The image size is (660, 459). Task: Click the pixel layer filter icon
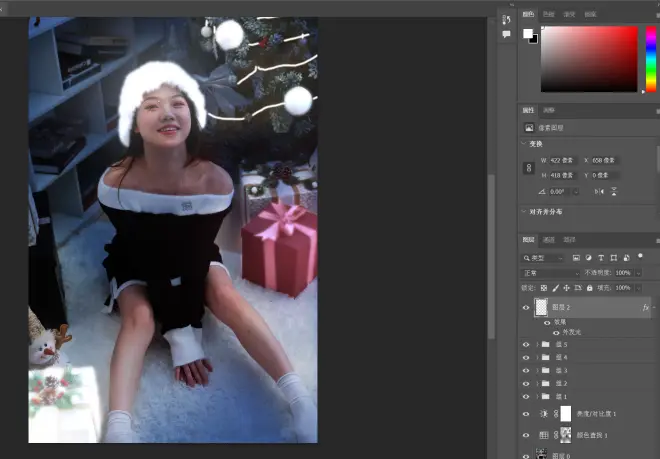(576, 257)
